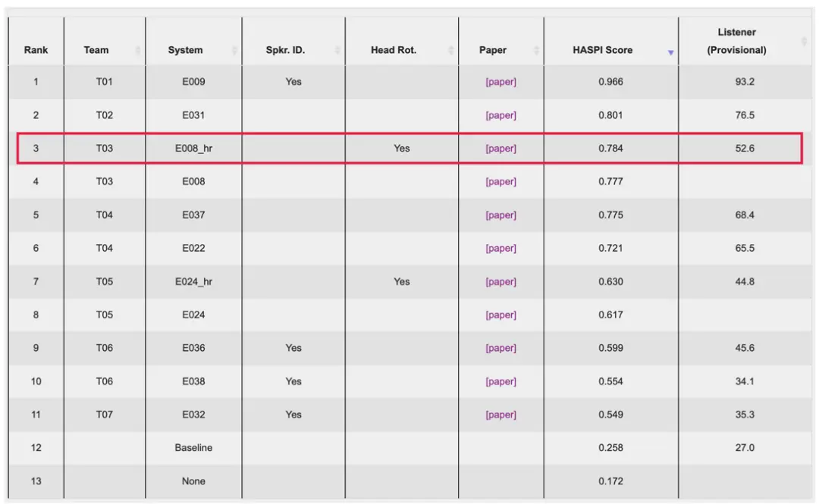Click the Baseline system cell
The height and width of the screenshot is (504, 819).
[x=193, y=448]
